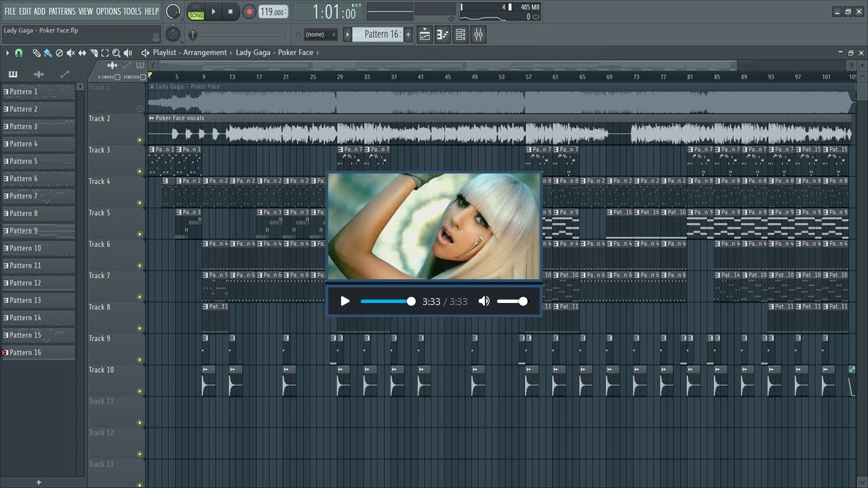Select Pattern 7 in pattern list
The width and height of the screenshot is (868, 488).
(x=39, y=196)
